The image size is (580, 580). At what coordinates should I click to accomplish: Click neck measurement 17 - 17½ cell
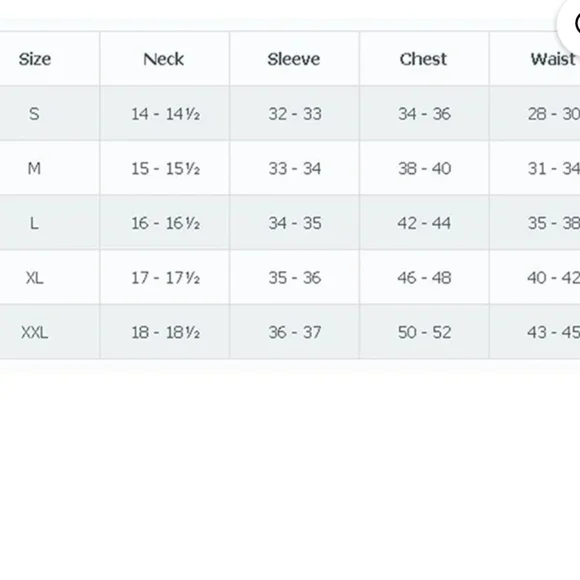(164, 277)
